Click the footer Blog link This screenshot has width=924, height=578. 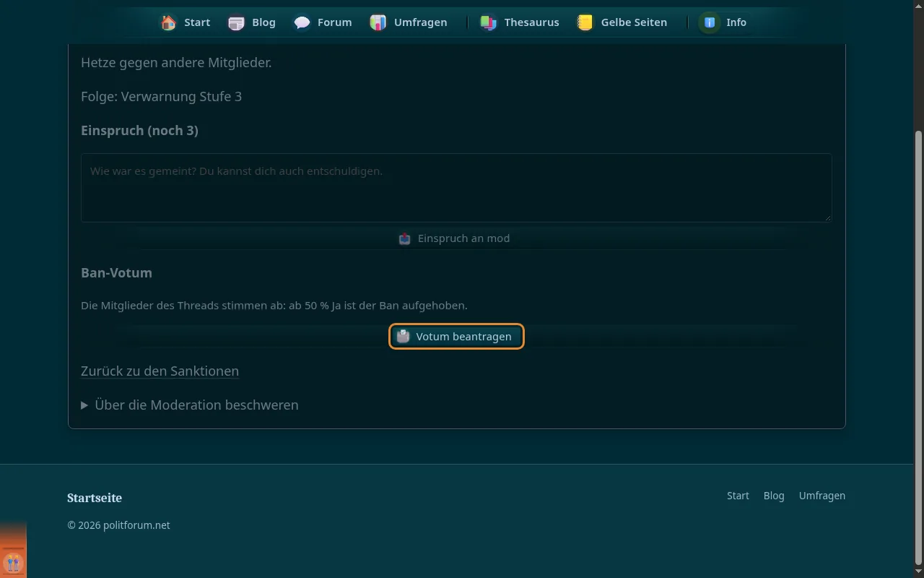[774, 496]
